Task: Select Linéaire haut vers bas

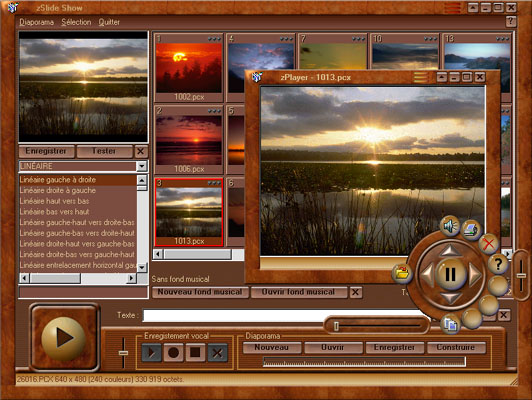Action: tap(78, 201)
